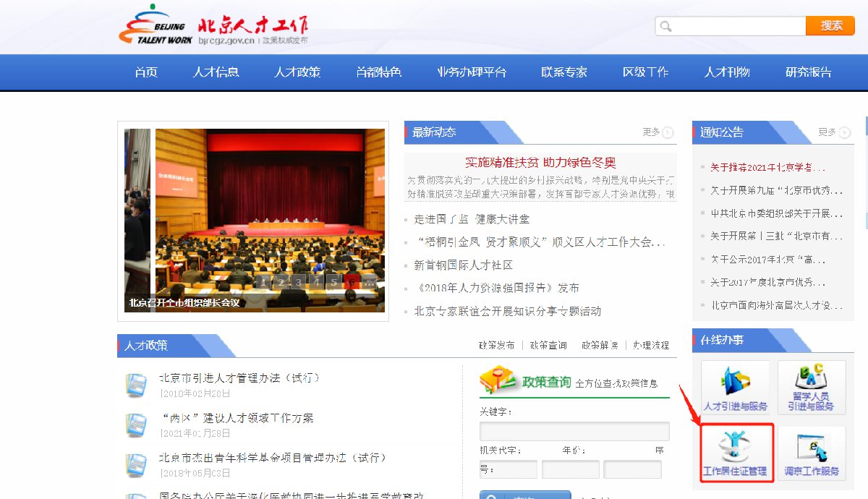This screenshot has width=868, height=499.
Task: Go to carousel slide 5
Action: [x=333, y=282]
